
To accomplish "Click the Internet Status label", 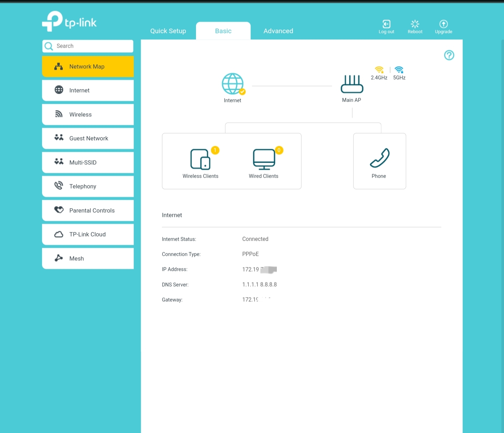I will point(179,239).
